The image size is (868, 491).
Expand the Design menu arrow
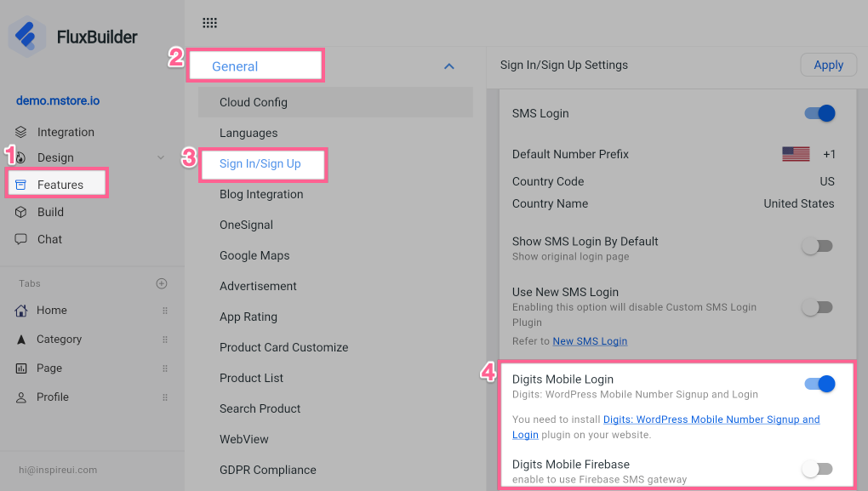coord(161,157)
